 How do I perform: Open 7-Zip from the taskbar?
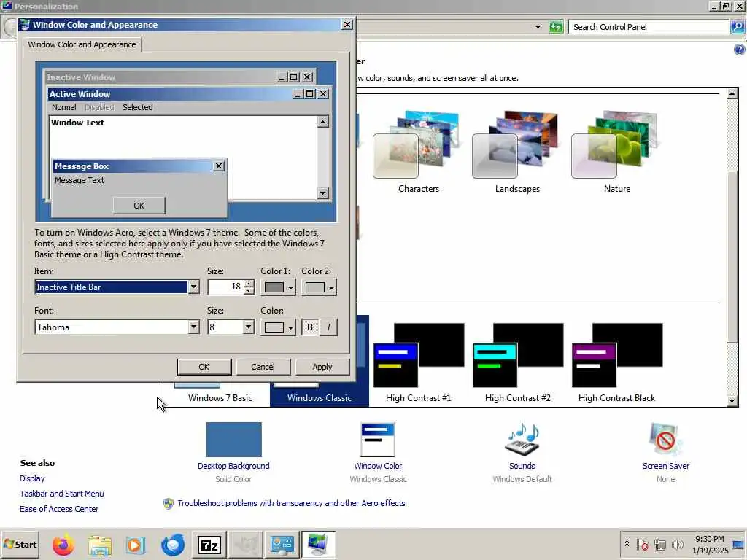tap(209, 544)
